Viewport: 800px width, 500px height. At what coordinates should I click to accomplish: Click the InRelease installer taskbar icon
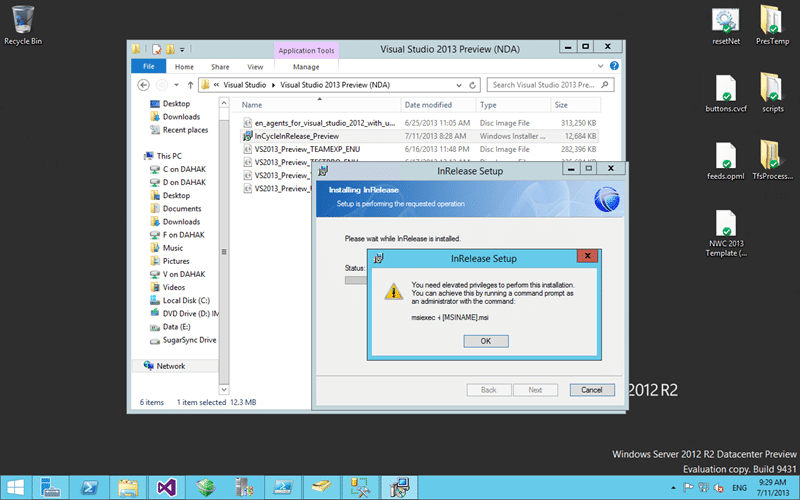point(399,488)
